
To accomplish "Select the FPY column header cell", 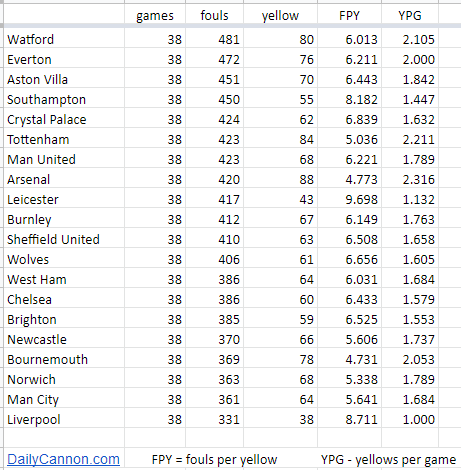I will tap(349, 15).
